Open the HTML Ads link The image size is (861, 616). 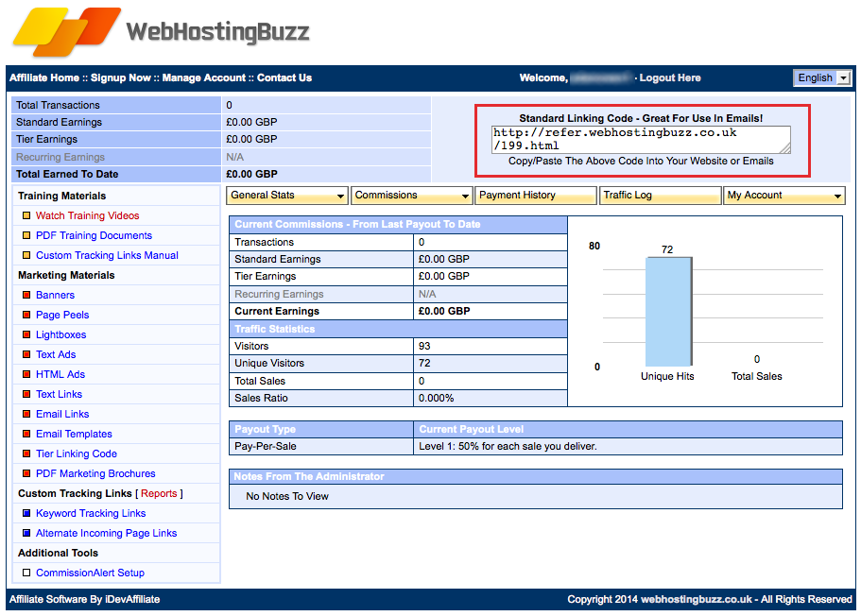[60, 374]
